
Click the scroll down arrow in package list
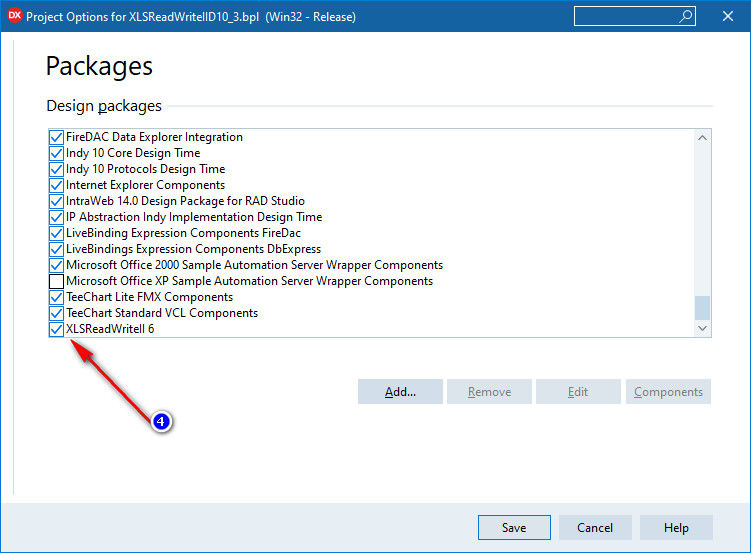[703, 328]
